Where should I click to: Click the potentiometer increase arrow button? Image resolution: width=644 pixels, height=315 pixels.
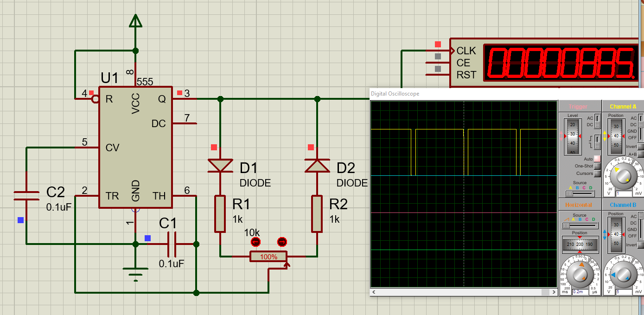point(282,242)
